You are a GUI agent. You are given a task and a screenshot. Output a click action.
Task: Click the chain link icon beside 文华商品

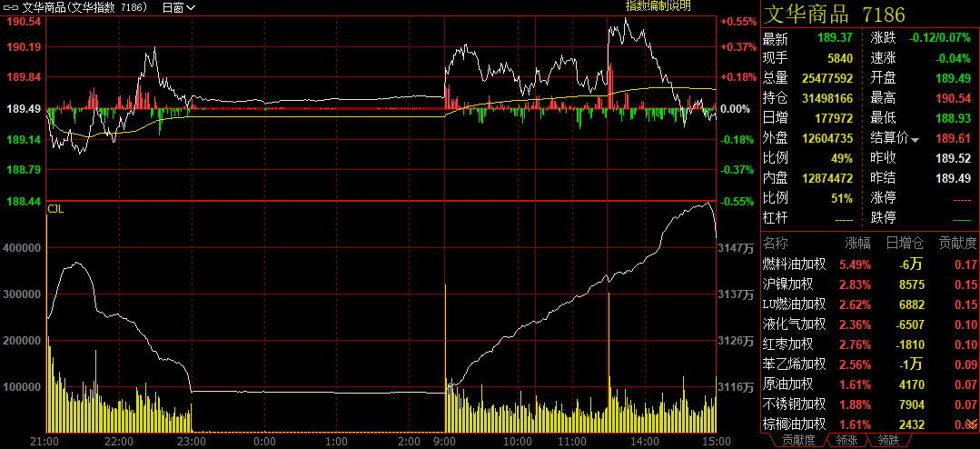12,7
